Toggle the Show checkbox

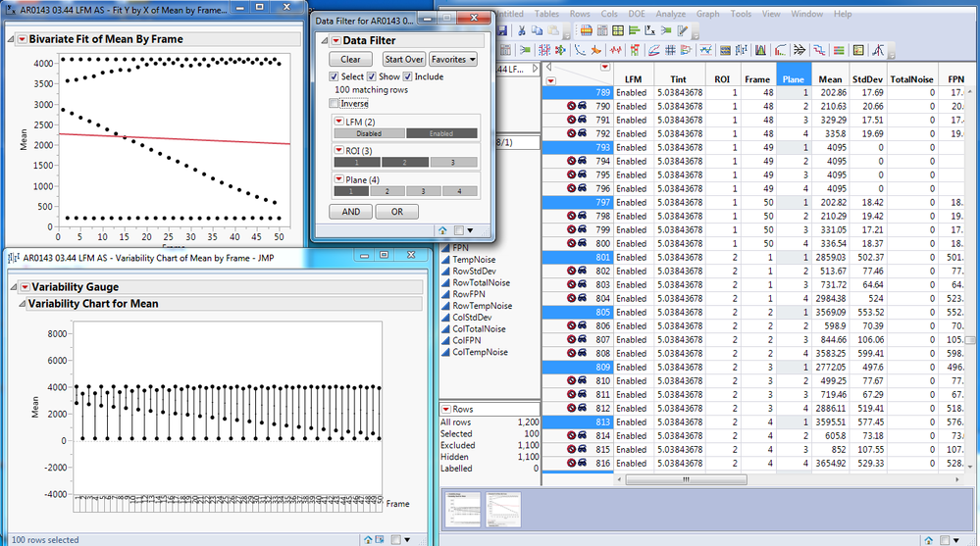tap(372, 76)
